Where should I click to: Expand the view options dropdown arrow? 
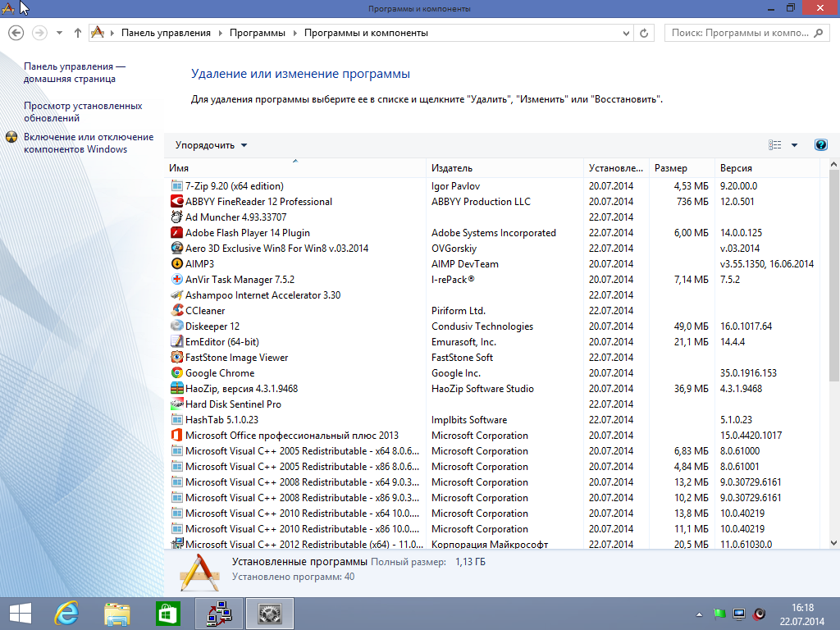[x=794, y=144]
